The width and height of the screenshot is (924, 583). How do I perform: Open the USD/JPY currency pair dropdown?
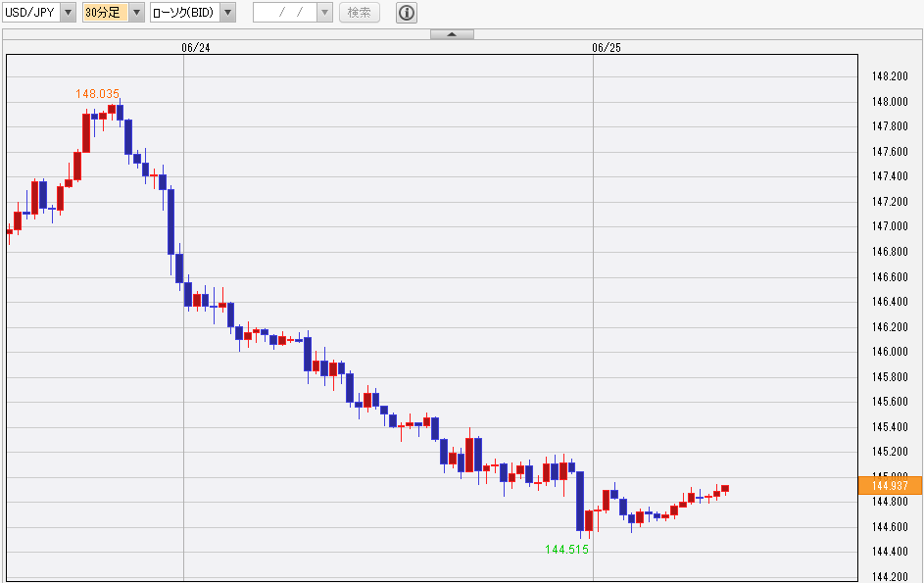[x=69, y=13]
